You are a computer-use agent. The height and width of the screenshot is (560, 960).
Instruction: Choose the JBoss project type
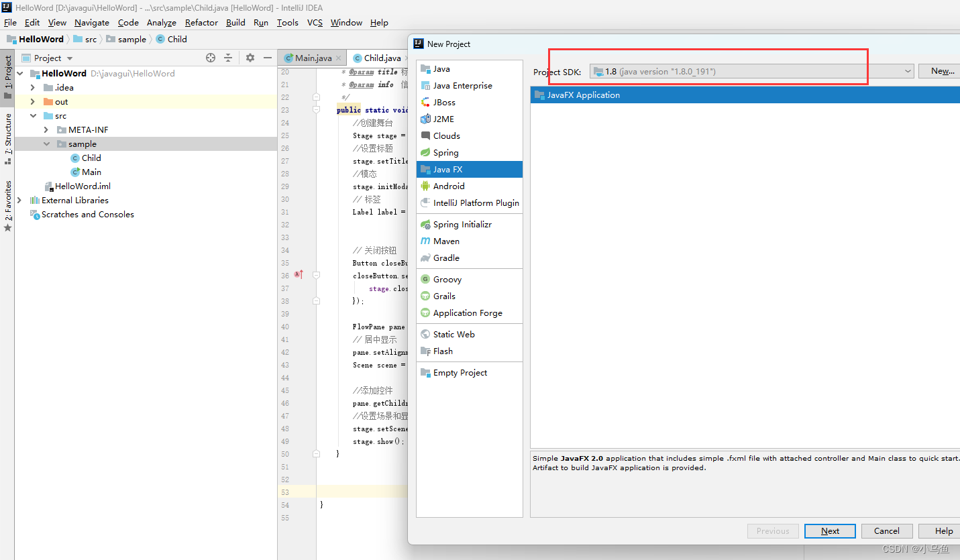[469, 102]
